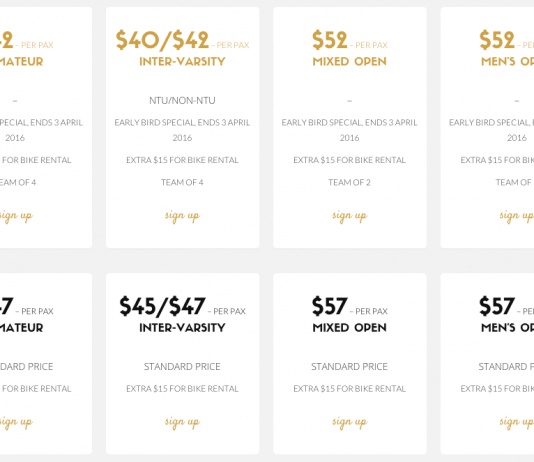Click TEAM OF 2 text in Mixed Open
Viewport: 534px width, 462px height.
[x=349, y=182]
